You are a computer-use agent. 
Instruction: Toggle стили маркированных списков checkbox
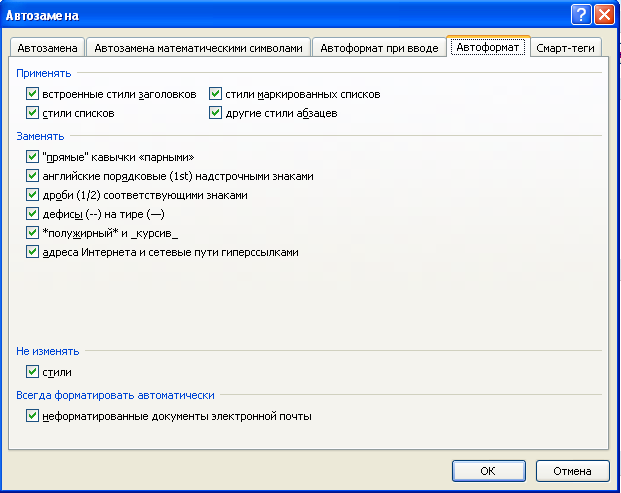[215, 94]
